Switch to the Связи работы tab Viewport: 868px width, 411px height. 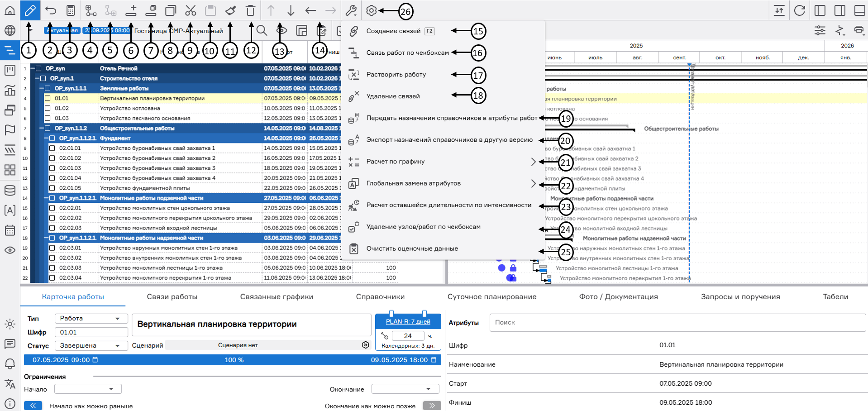[172, 297]
